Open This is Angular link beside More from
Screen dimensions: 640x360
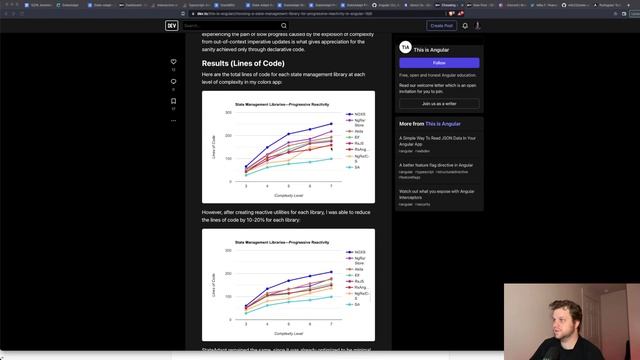pyautogui.click(x=443, y=124)
